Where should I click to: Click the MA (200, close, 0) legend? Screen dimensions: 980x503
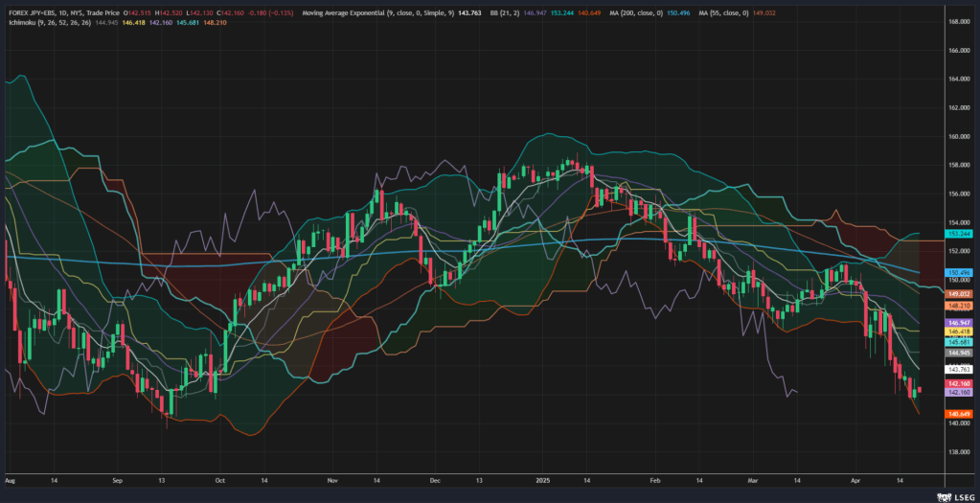[627, 14]
